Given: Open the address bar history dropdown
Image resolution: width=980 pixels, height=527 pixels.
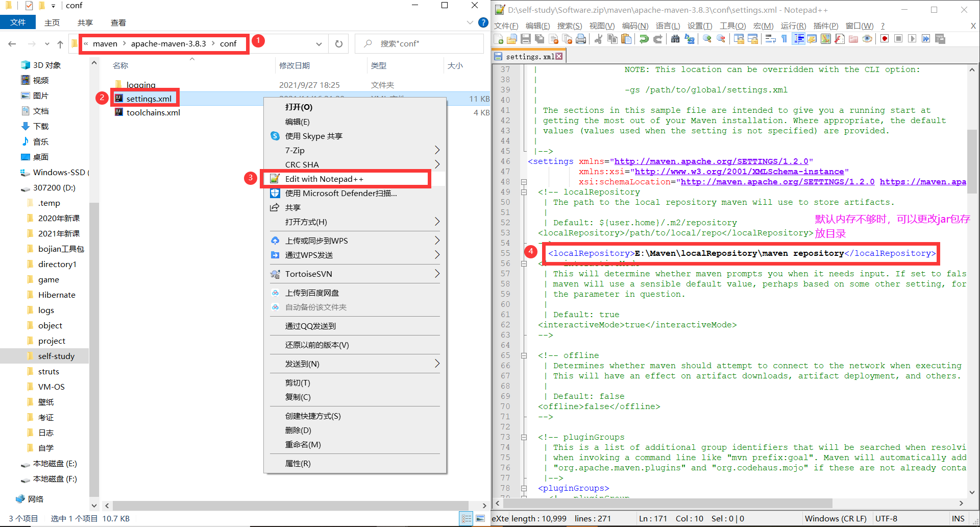Looking at the screenshot, I should (x=318, y=44).
